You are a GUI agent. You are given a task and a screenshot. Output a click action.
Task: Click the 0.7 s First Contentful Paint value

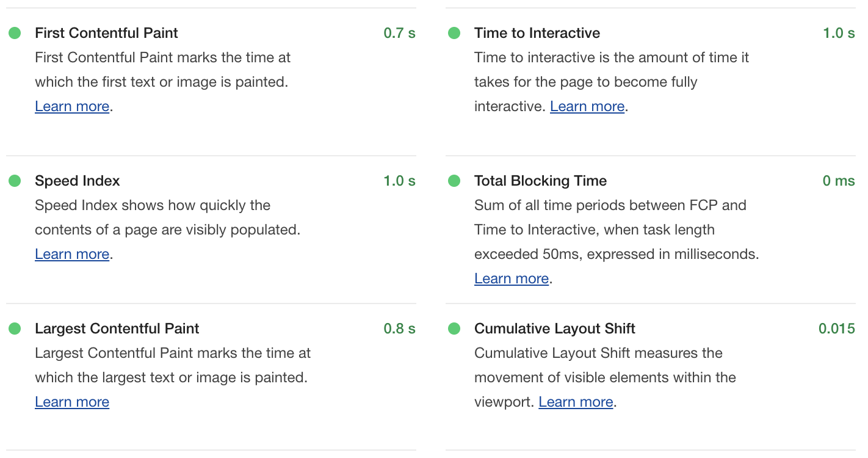(399, 33)
